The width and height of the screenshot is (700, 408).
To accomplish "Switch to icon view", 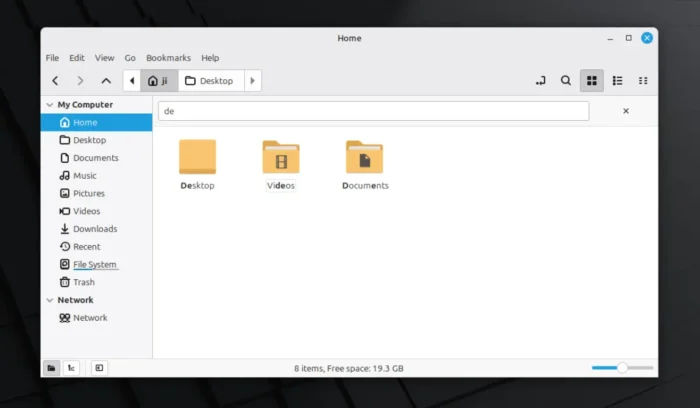I will [x=592, y=81].
